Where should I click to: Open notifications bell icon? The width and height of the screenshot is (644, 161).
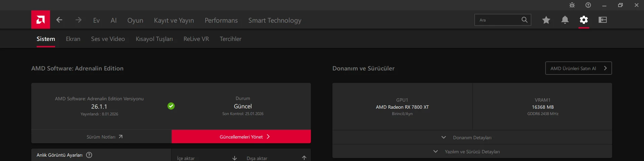[x=565, y=20]
